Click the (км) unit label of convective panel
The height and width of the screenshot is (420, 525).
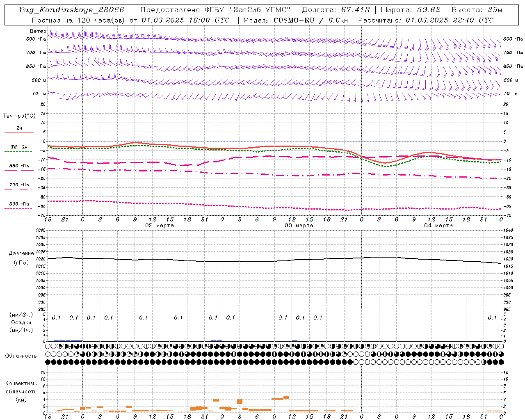tap(21, 399)
